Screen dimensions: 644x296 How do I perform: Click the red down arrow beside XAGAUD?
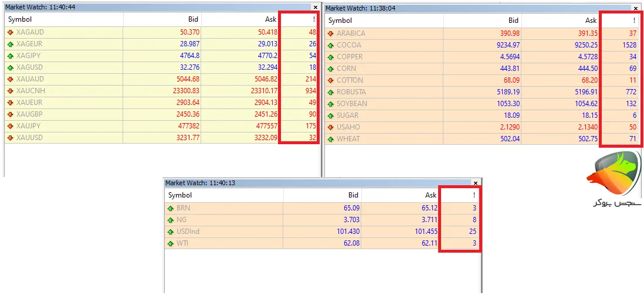(x=10, y=32)
